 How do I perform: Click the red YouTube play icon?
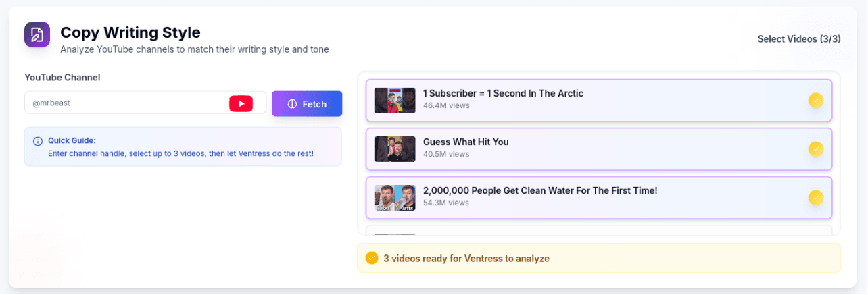coord(241,103)
